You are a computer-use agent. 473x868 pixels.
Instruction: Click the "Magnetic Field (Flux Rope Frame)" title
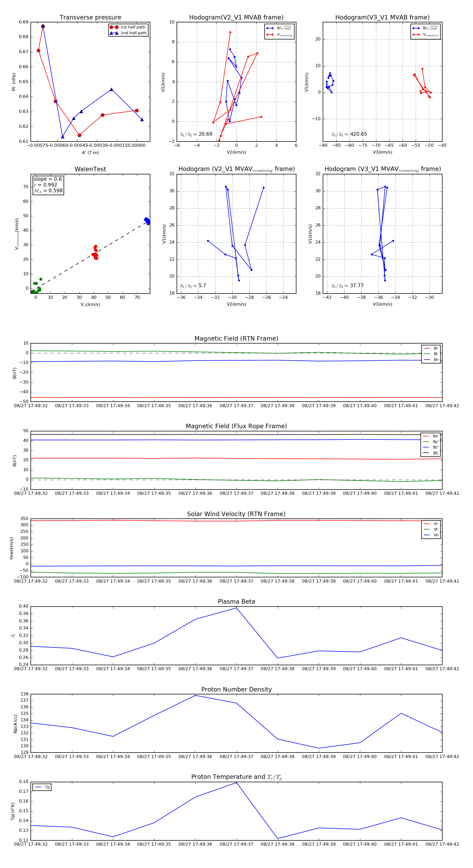(236, 426)
